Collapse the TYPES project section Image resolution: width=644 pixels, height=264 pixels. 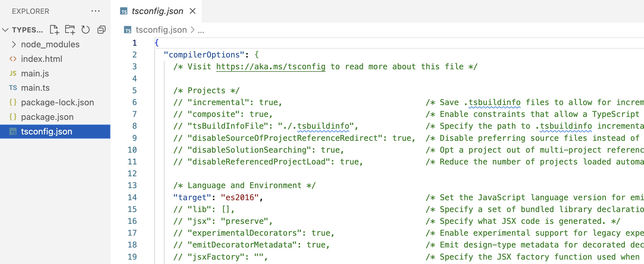[x=5, y=30]
